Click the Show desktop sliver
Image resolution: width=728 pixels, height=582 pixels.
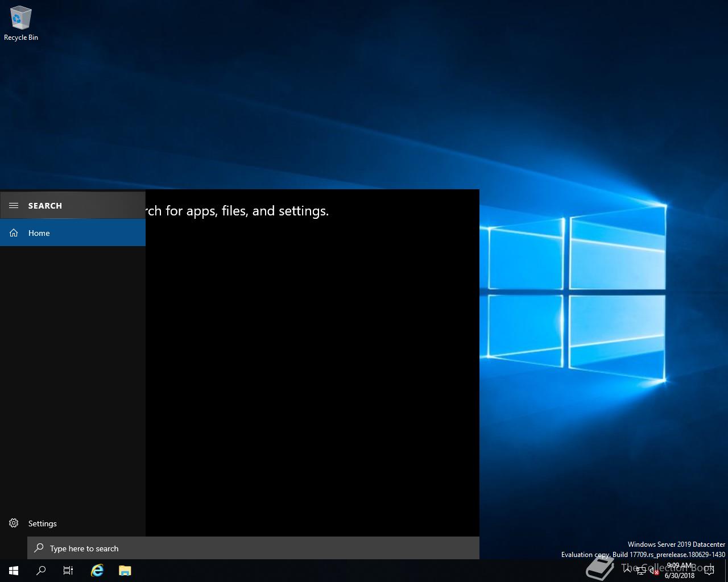[x=726, y=571]
